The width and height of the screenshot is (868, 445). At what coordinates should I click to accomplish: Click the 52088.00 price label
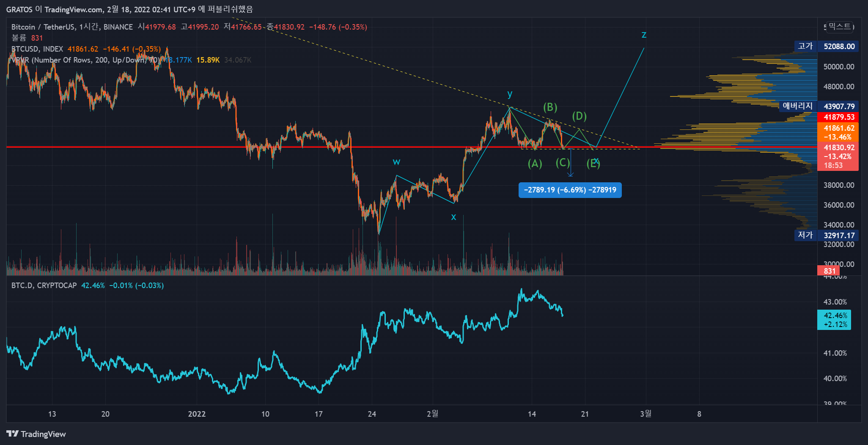click(x=839, y=47)
